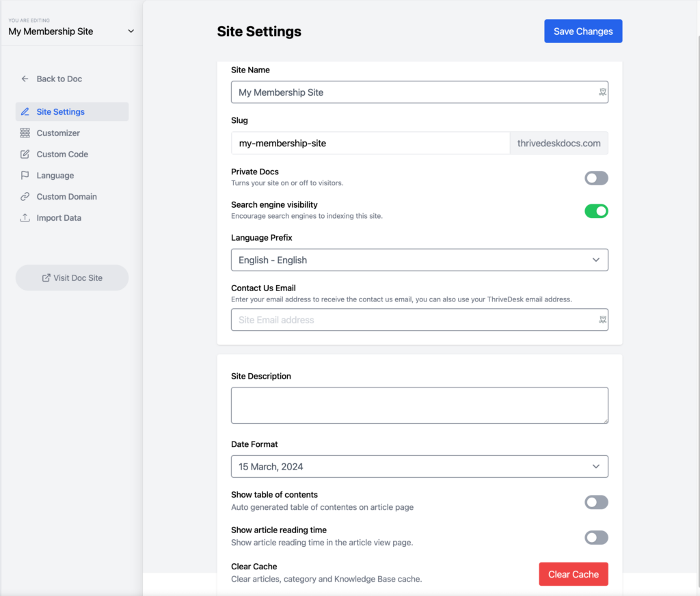This screenshot has height=596, width=700.
Task: Enable Show table of contents
Action: (596, 502)
